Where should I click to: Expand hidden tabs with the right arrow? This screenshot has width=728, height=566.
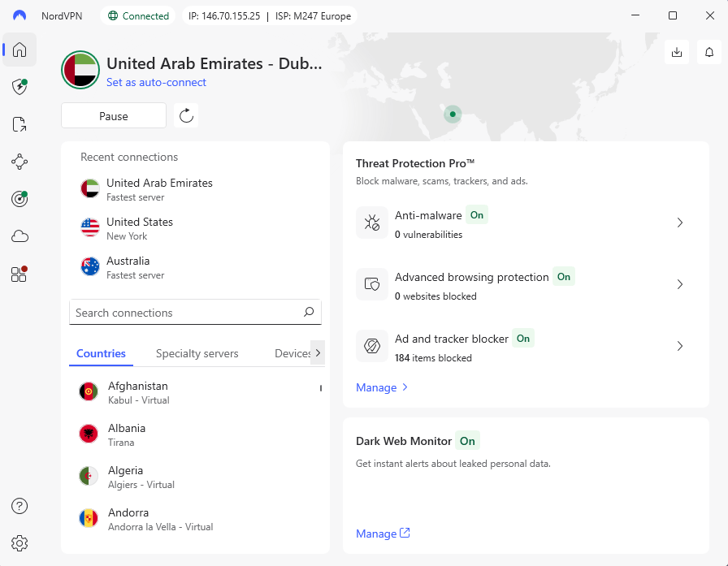(x=317, y=352)
